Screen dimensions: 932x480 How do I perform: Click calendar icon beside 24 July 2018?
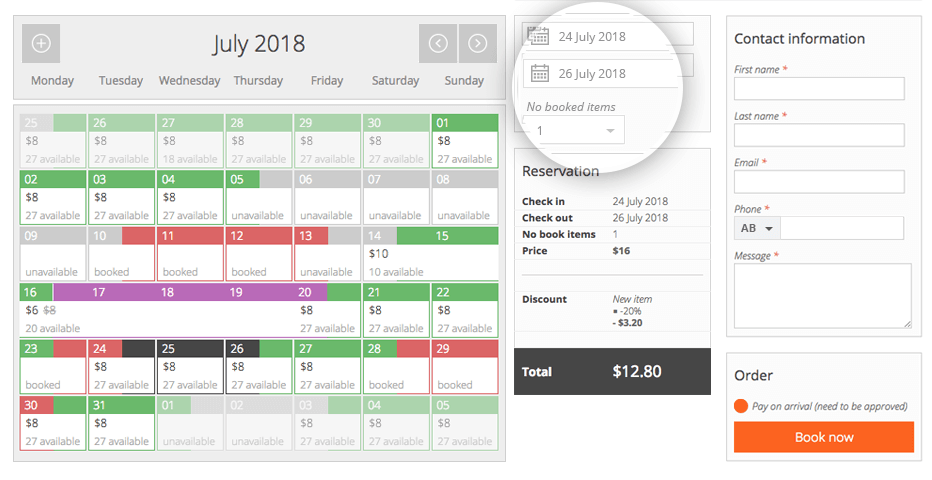click(x=539, y=36)
